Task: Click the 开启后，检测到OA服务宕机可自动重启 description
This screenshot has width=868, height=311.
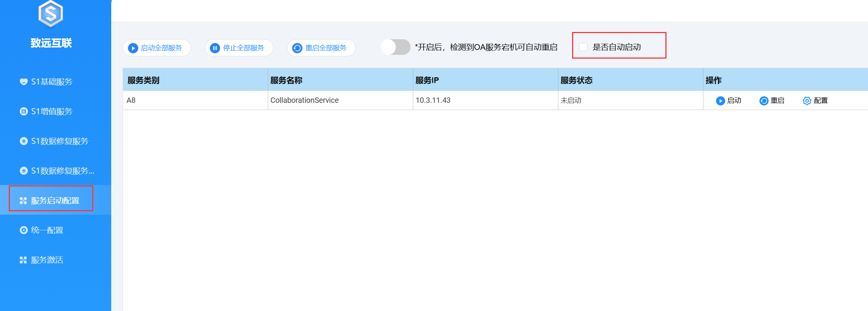Action: pos(486,47)
